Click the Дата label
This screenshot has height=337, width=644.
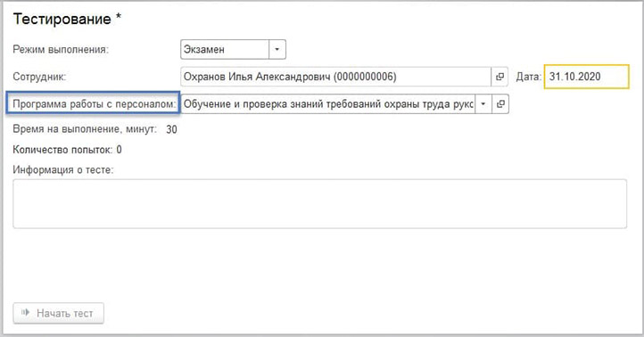click(x=529, y=77)
